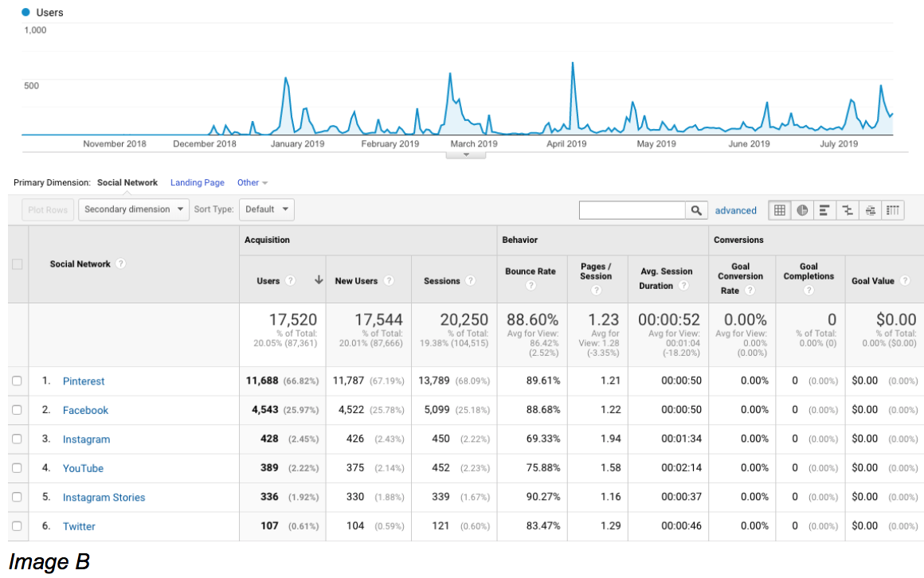The width and height of the screenshot is (924, 578).
Task: Tick the select-all checkbox in table header
Action: pyautogui.click(x=17, y=264)
